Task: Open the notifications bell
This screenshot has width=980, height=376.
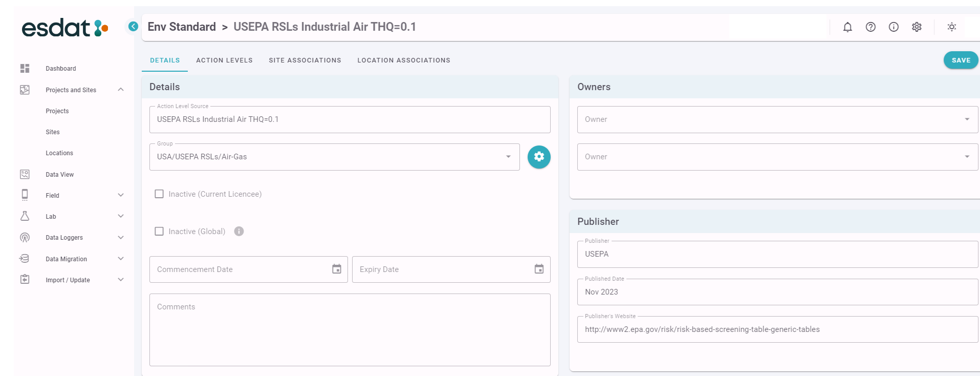Action: [x=847, y=27]
